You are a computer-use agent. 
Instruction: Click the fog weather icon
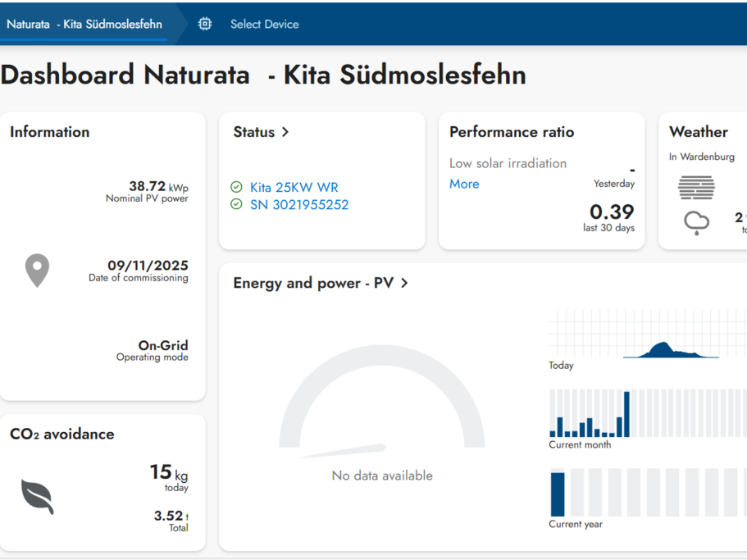696,187
